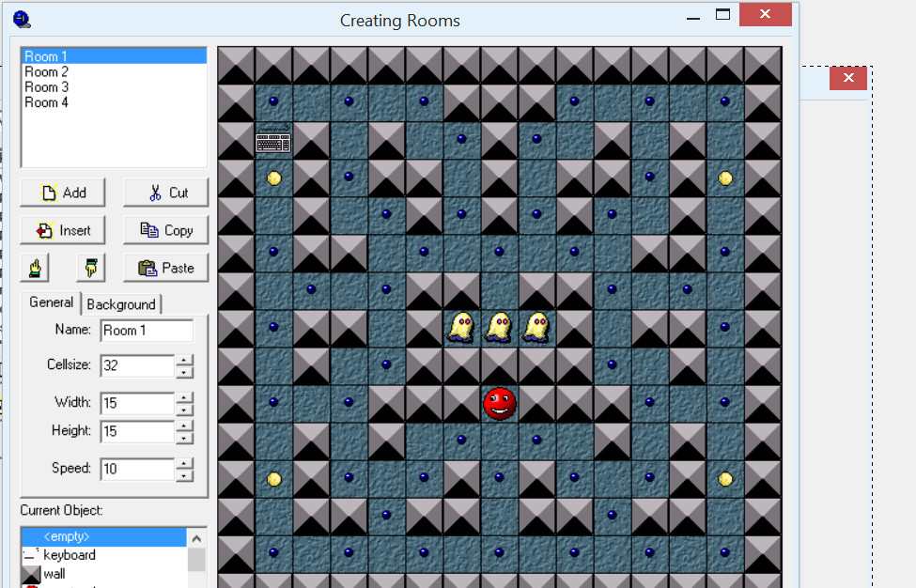This screenshot has height=588, width=916.
Task: Decrease Height with down arrow
Action: (184, 438)
